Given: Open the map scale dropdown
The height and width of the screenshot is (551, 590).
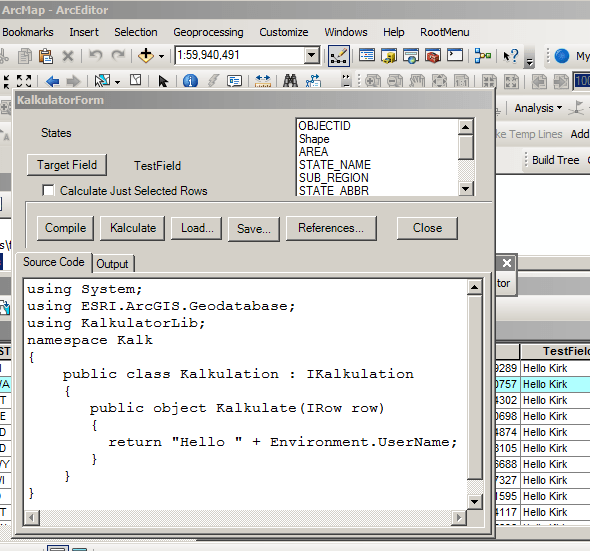Looking at the screenshot, I should tap(312, 55).
